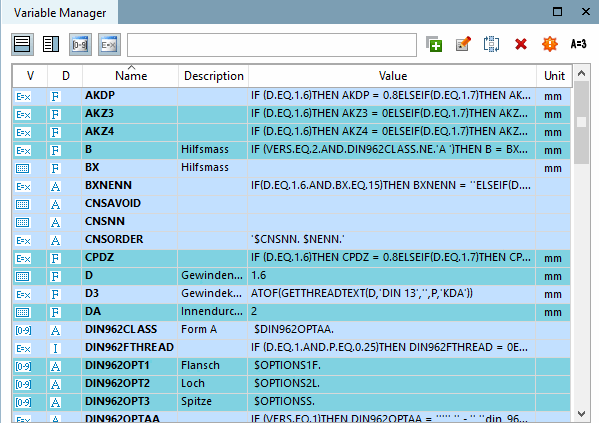This screenshot has width=599, height=423.
Task: Switch to the single-list view mode
Action: click(x=22, y=44)
